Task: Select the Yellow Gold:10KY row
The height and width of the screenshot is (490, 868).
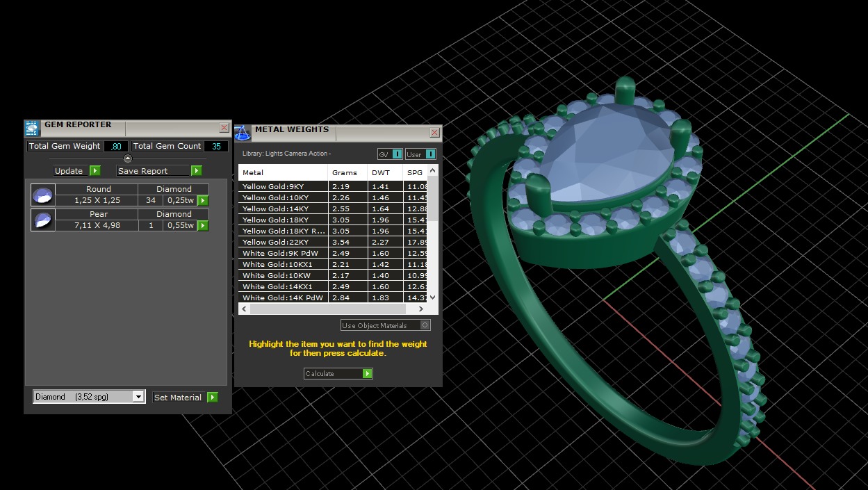Action: [333, 197]
